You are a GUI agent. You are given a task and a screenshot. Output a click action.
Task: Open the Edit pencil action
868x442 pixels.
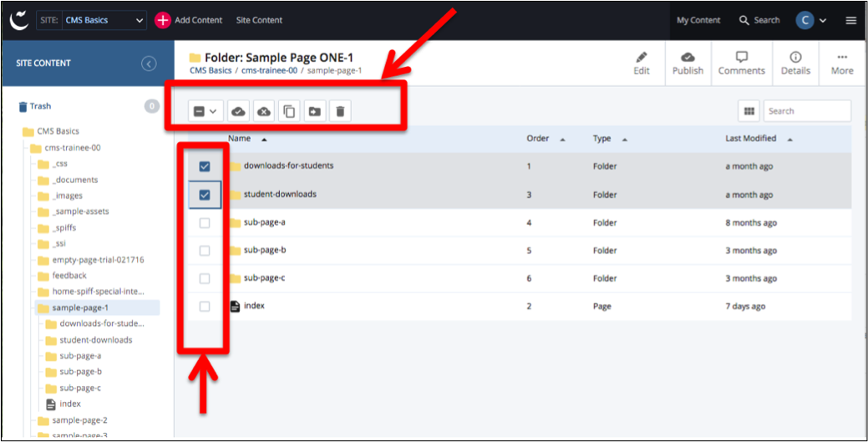pos(641,64)
